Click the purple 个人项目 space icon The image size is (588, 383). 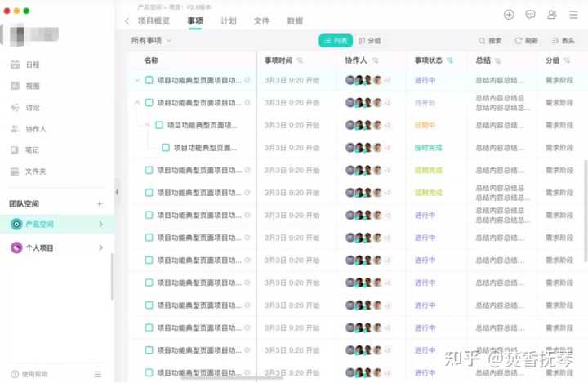pyautogui.click(x=16, y=247)
